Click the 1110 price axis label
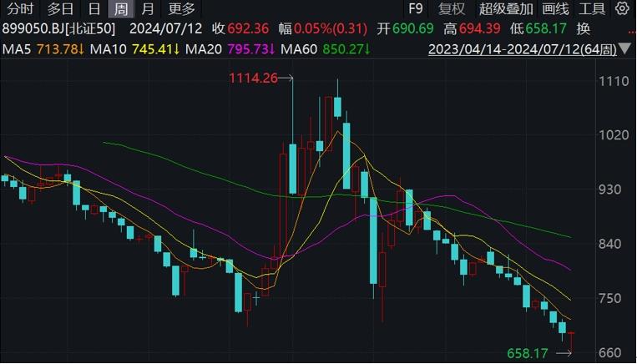 614,81
